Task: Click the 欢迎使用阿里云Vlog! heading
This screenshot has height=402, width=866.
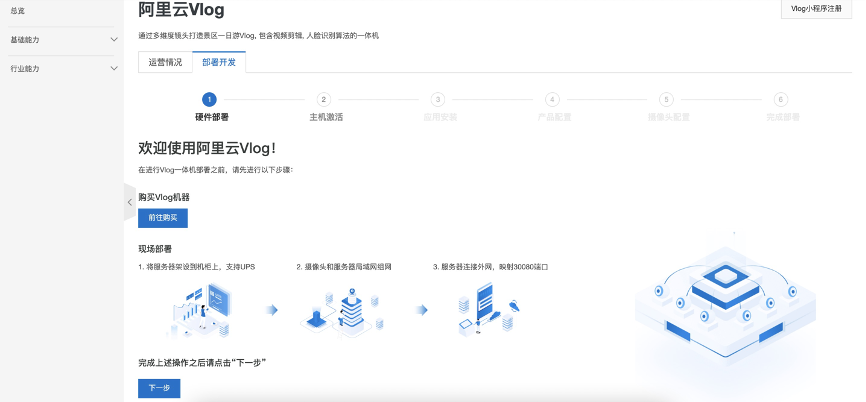Action: point(207,148)
